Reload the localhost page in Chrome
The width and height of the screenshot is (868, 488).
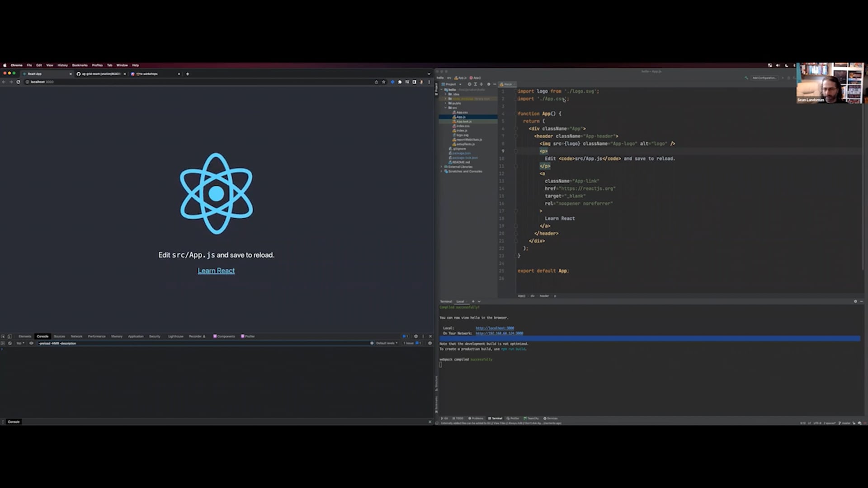[18, 82]
